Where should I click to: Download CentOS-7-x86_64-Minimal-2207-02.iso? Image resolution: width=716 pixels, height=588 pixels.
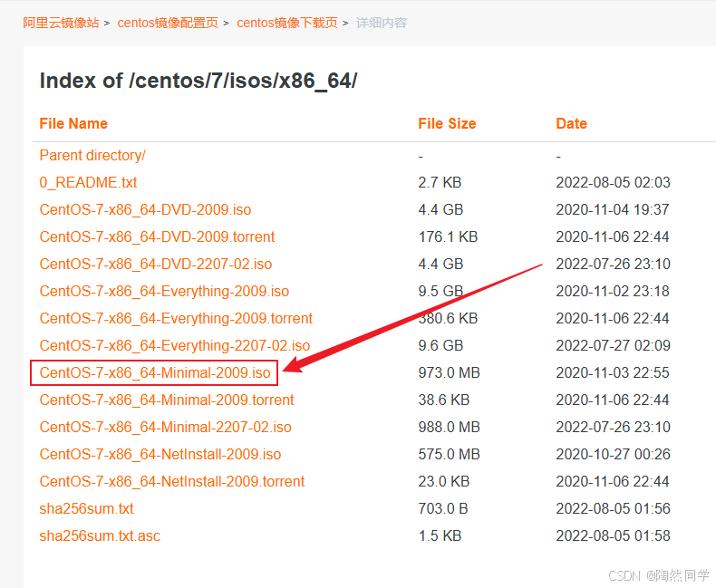(x=165, y=427)
